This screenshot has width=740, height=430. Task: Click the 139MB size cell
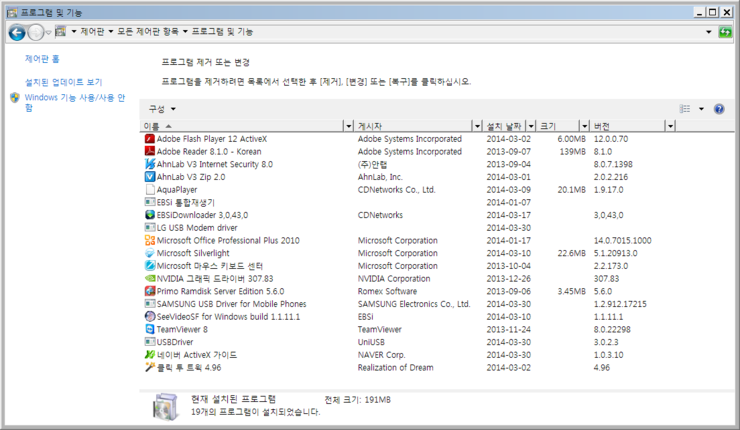point(572,152)
